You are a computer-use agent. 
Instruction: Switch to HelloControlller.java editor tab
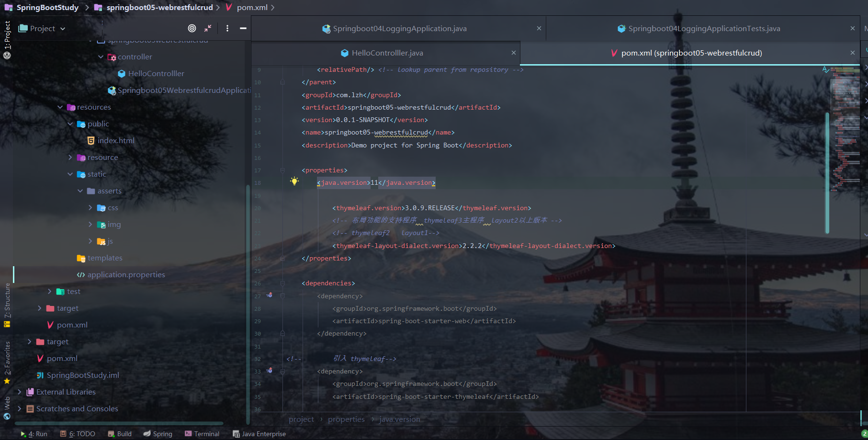coord(382,53)
